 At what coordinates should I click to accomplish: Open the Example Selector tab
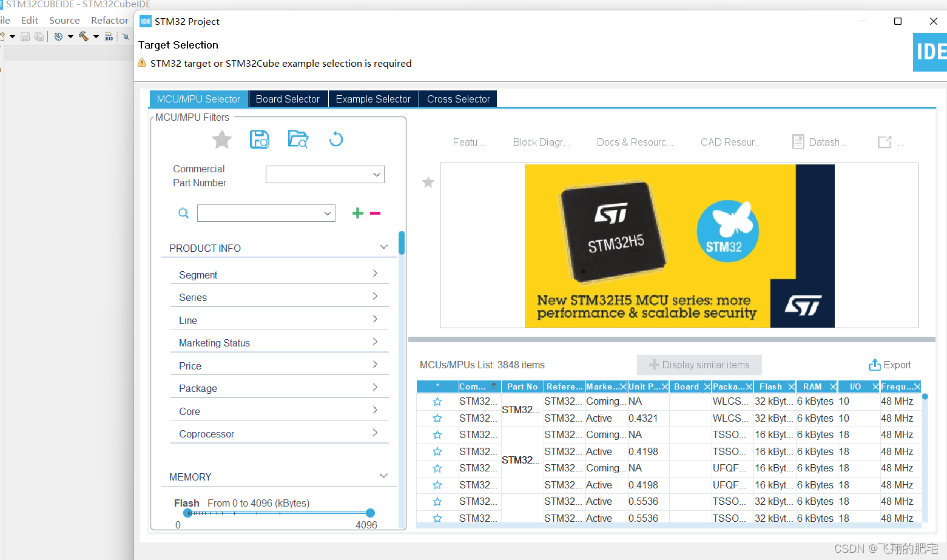(373, 99)
